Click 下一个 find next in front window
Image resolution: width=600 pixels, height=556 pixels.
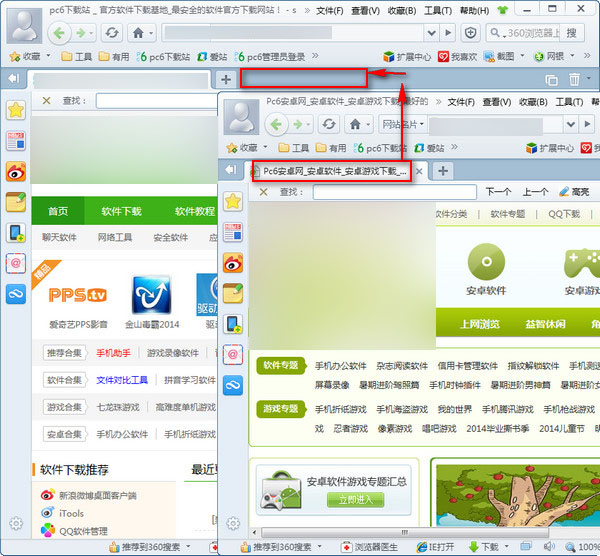(498, 192)
